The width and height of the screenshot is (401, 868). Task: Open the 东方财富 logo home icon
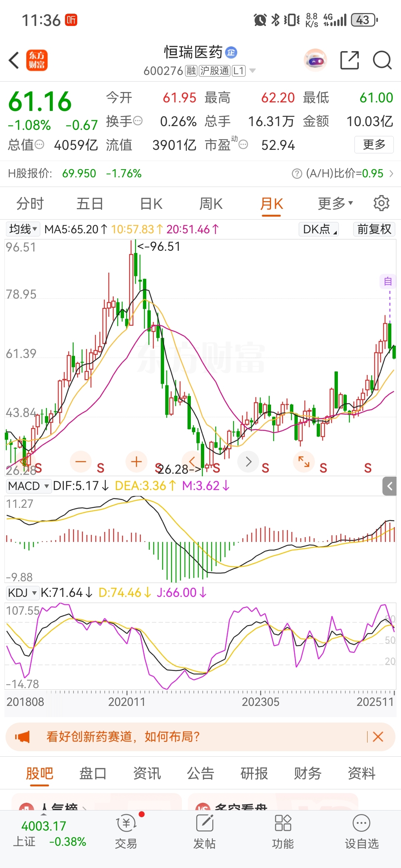37,60
